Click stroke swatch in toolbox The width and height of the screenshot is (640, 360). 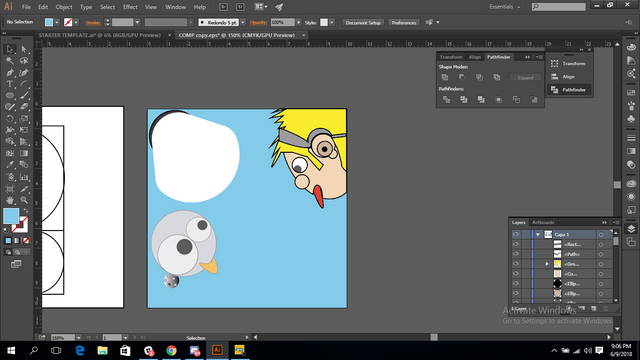click(21, 225)
